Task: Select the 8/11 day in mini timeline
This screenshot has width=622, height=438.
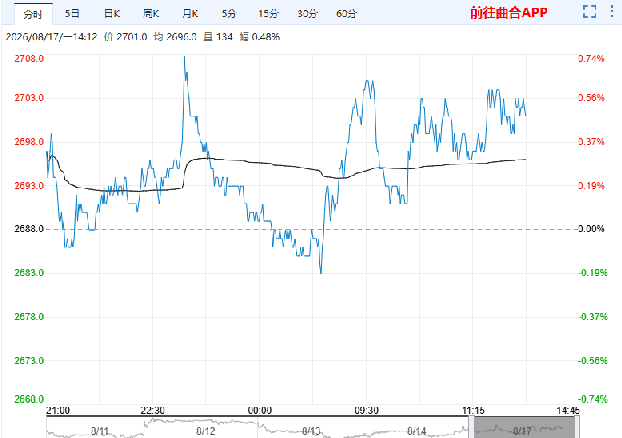Action: (100, 431)
